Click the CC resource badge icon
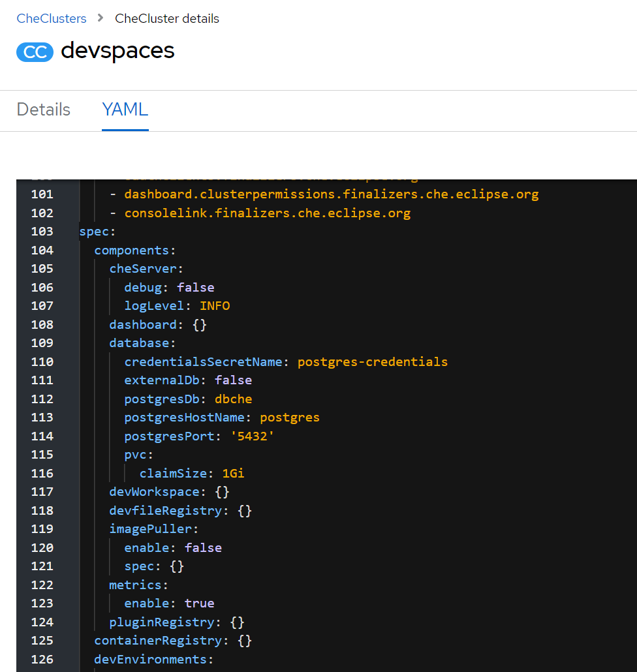This screenshot has width=637, height=672. pyautogui.click(x=35, y=52)
